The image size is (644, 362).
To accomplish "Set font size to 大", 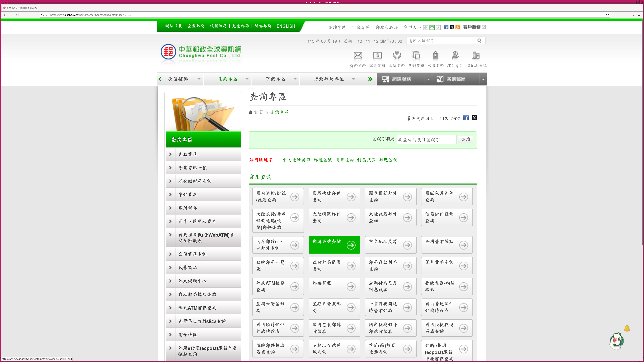I will 438,27.
